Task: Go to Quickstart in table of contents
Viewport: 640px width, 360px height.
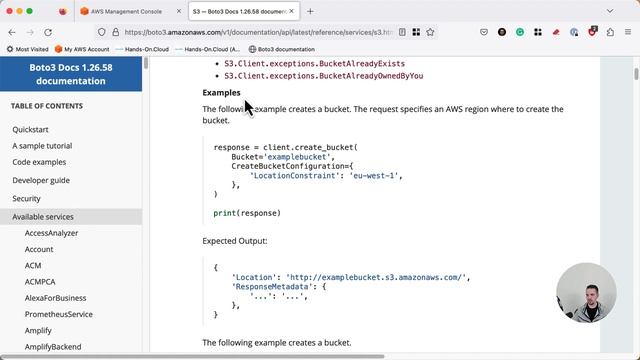Action: [30, 129]
